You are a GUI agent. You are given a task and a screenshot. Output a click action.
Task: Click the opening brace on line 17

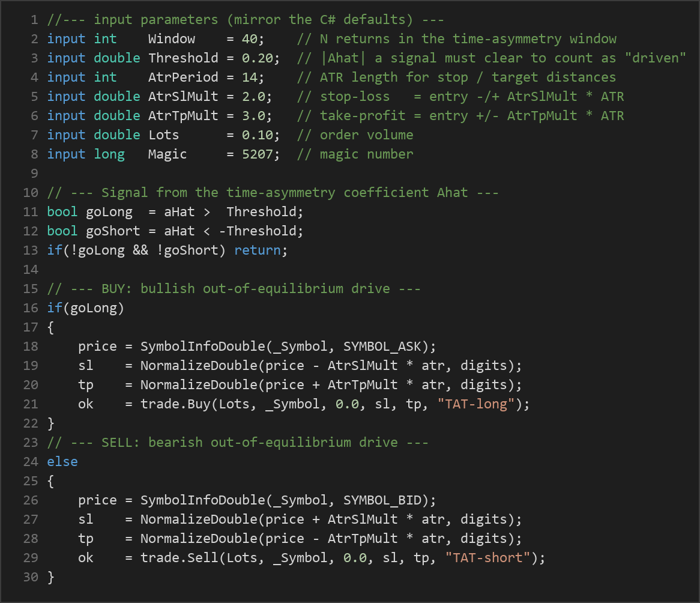click(x=51, y=327)
